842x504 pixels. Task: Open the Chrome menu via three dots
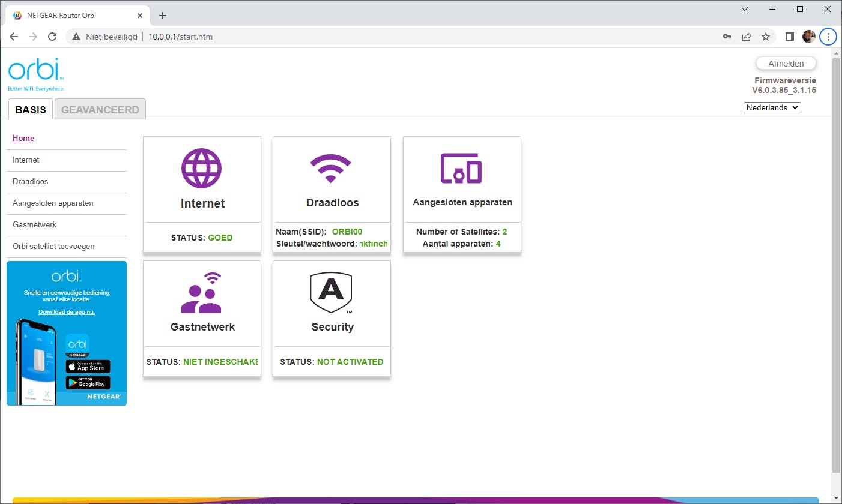(x=828, y=37)
